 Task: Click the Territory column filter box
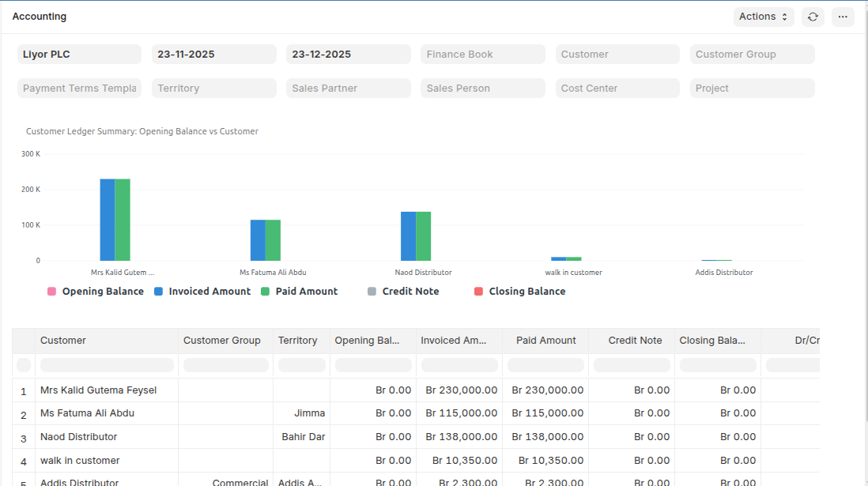(x=301, y=365)
